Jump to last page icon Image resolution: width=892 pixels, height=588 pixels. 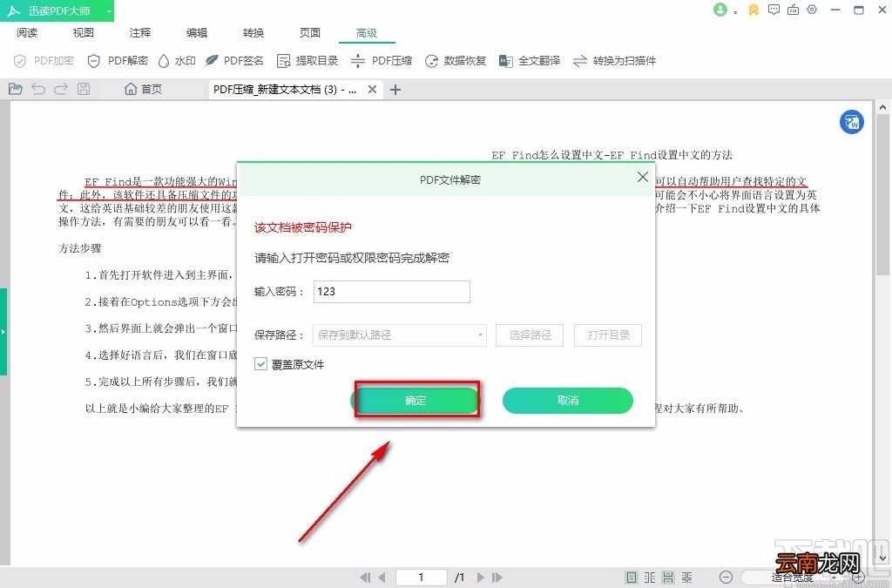(497, 578)
